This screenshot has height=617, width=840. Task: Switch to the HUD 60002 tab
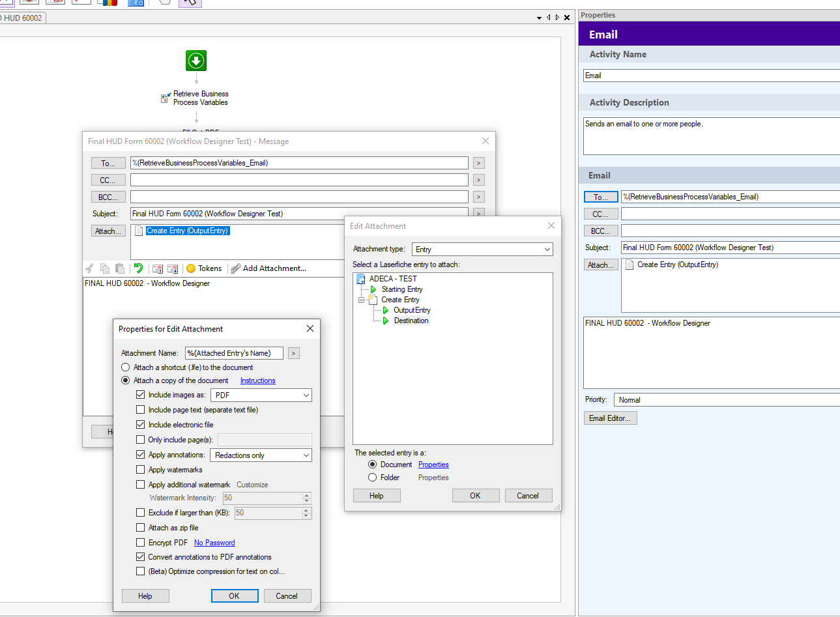[x=22, y=18]
